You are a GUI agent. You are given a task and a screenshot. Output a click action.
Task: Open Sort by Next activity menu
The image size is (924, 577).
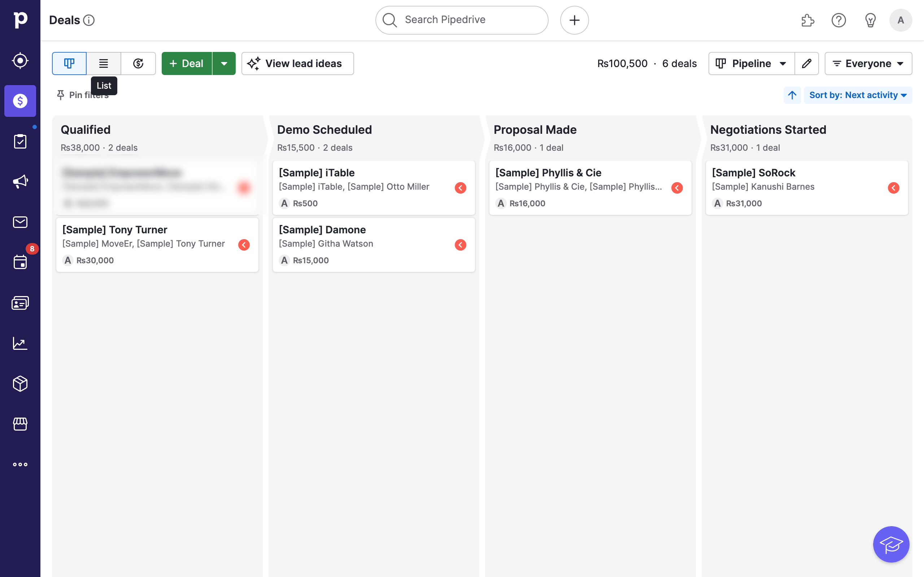pyautogui.click(x=858, y=95)
